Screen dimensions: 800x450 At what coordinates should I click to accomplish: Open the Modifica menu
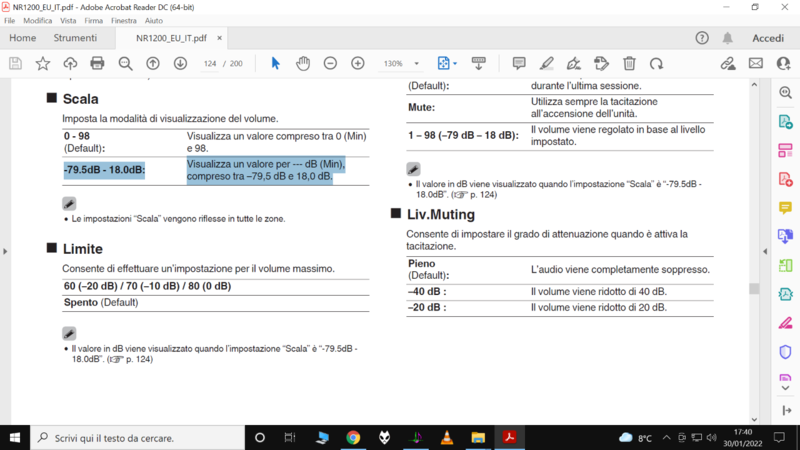(x=38, y=20)
